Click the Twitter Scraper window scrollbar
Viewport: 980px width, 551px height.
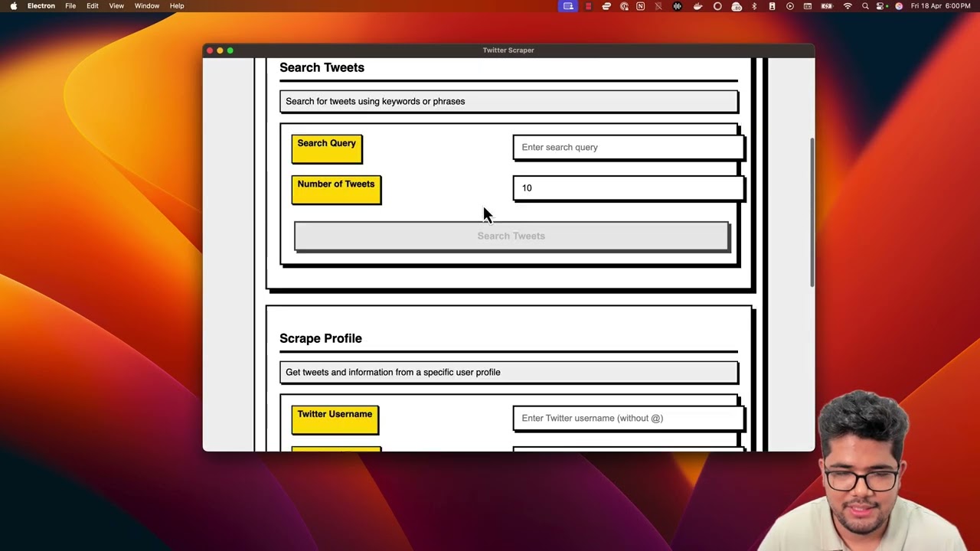click(812, 213)
